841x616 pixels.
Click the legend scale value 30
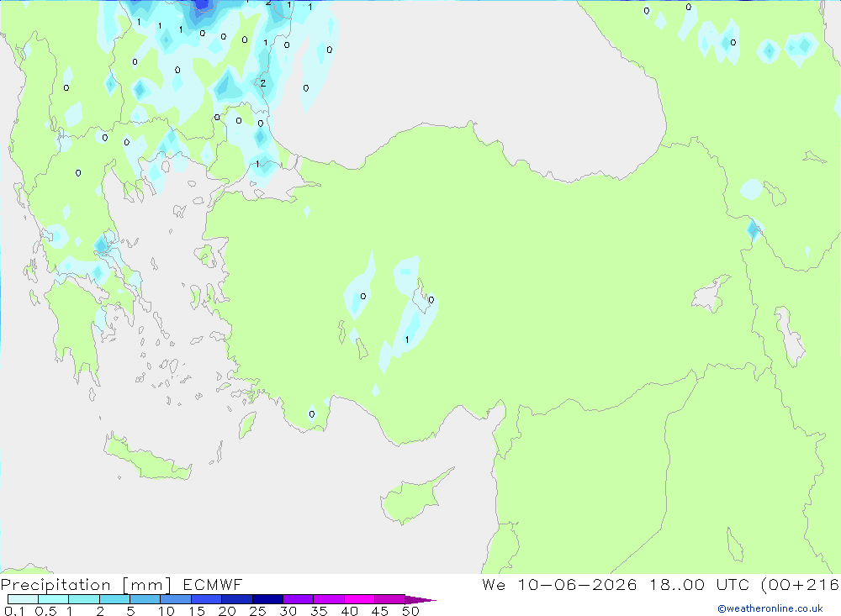coord(288,611)
